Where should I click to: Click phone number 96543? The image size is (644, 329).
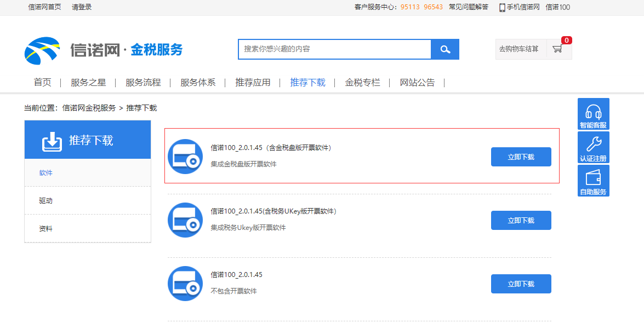(x=434, y=7)
